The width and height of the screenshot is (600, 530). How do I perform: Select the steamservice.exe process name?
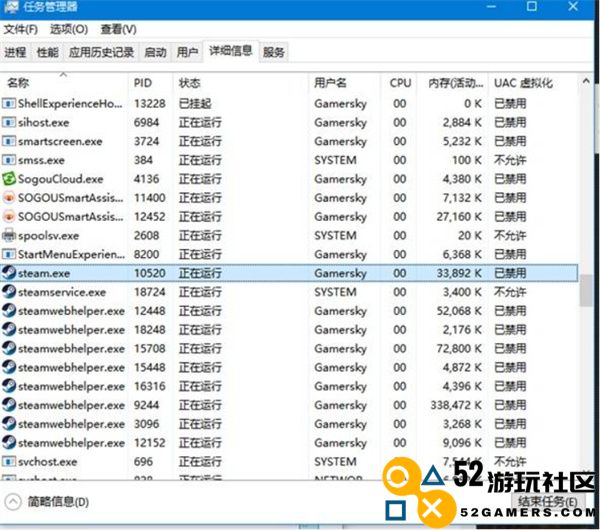click(x=62, y=292)
